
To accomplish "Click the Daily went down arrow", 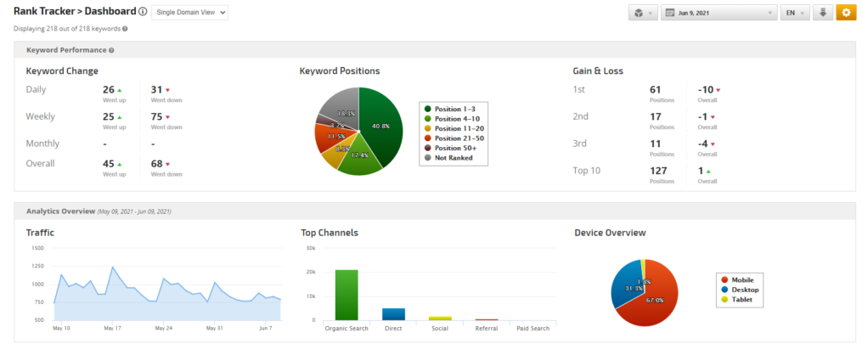I will [167, 90].
